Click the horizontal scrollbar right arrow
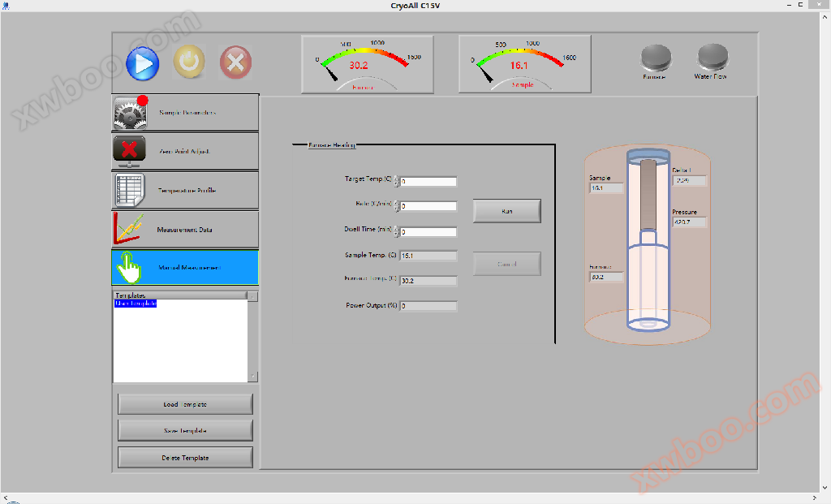831x504 pixels. [x=815, y=498]
